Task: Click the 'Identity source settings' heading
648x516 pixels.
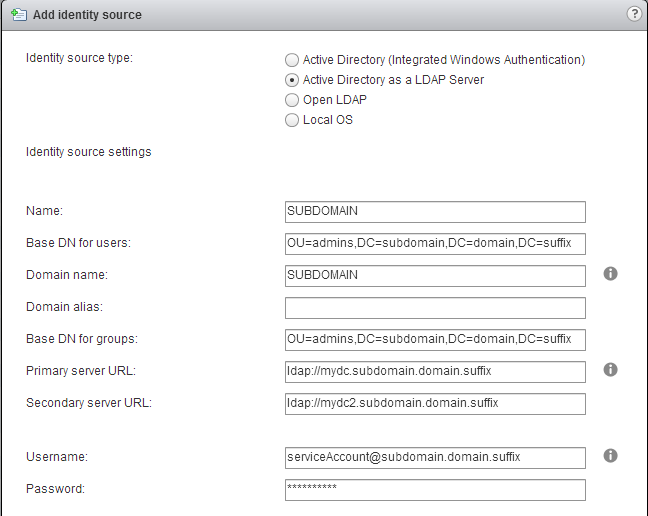Action: (x=88, y=152)
